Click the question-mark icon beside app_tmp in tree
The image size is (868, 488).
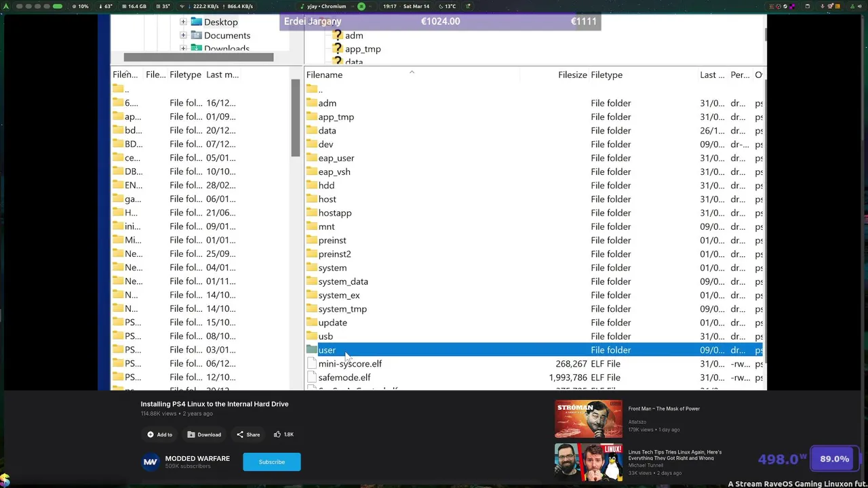pyautogui.click(x=338, y=49)
